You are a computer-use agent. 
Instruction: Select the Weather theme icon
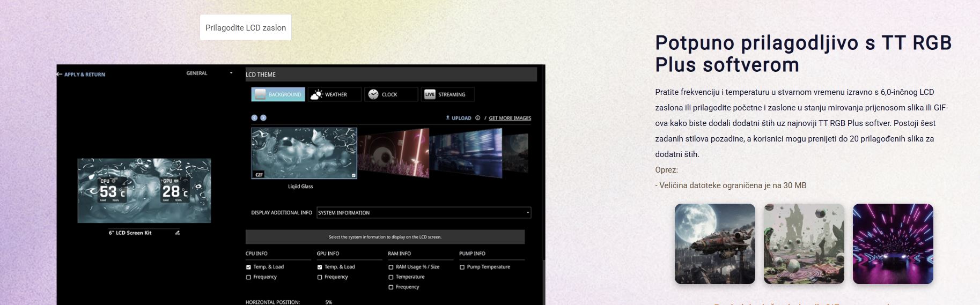[316, 94]
